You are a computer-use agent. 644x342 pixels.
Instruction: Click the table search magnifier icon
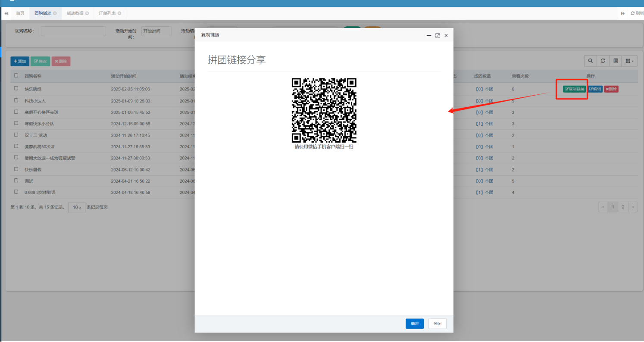point(590,61)
